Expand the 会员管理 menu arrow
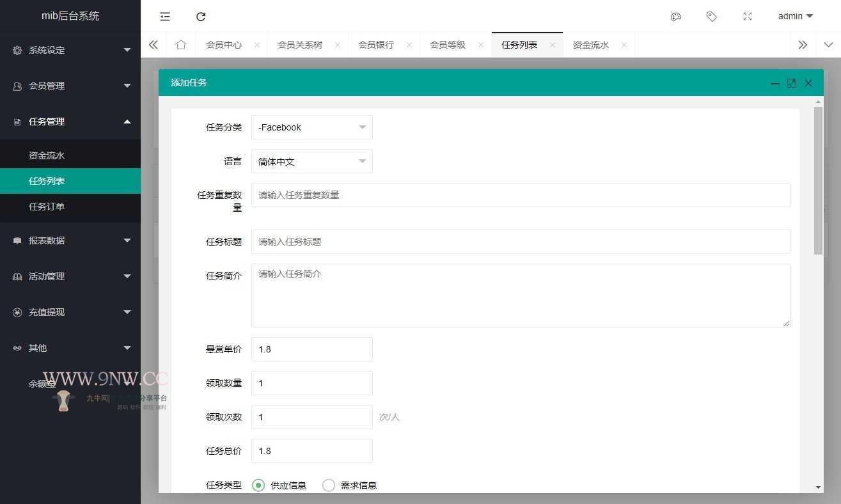 click(127, 86)
